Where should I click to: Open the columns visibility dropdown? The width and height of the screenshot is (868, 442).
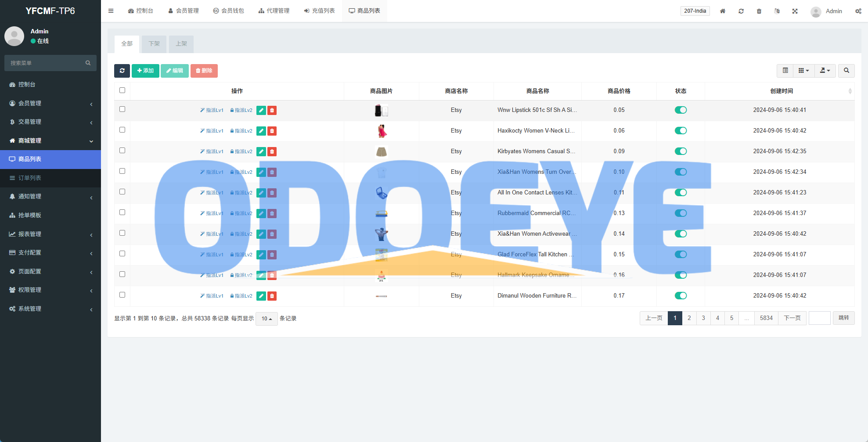click(803, 71)
